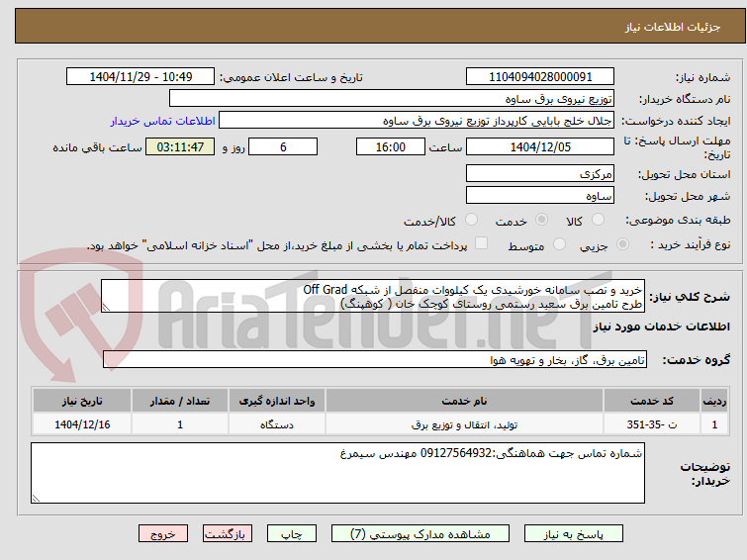Click the پاسخ به نیاز button

(x=574, y=534)
